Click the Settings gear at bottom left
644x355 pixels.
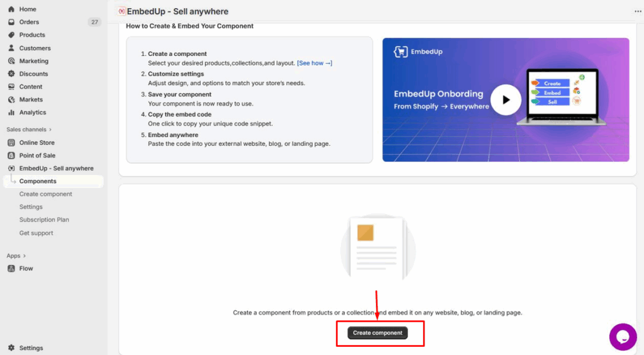tap(11, 348)
